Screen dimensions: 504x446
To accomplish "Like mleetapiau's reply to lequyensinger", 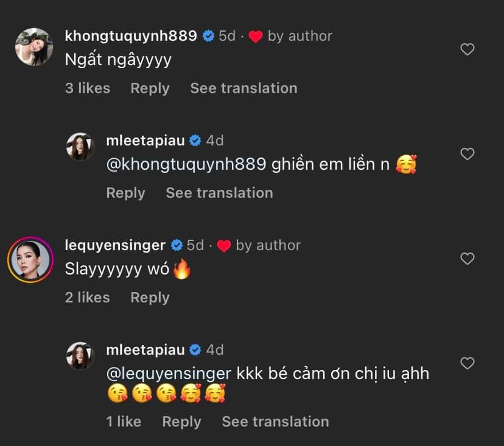I will [x=467, y=363].
